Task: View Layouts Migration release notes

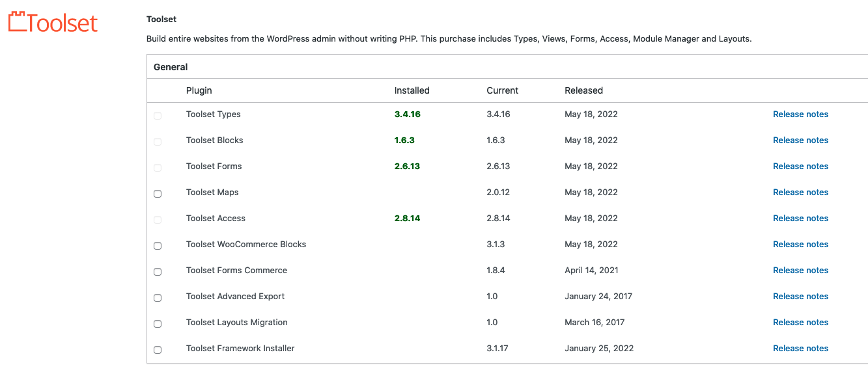Action: 800,323
